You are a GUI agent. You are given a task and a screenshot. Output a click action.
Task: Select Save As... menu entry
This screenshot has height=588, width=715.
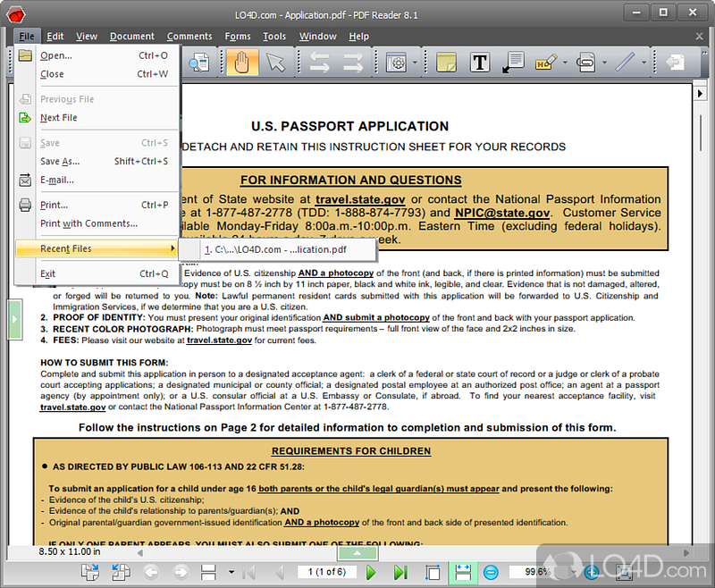tap(97, 162)
